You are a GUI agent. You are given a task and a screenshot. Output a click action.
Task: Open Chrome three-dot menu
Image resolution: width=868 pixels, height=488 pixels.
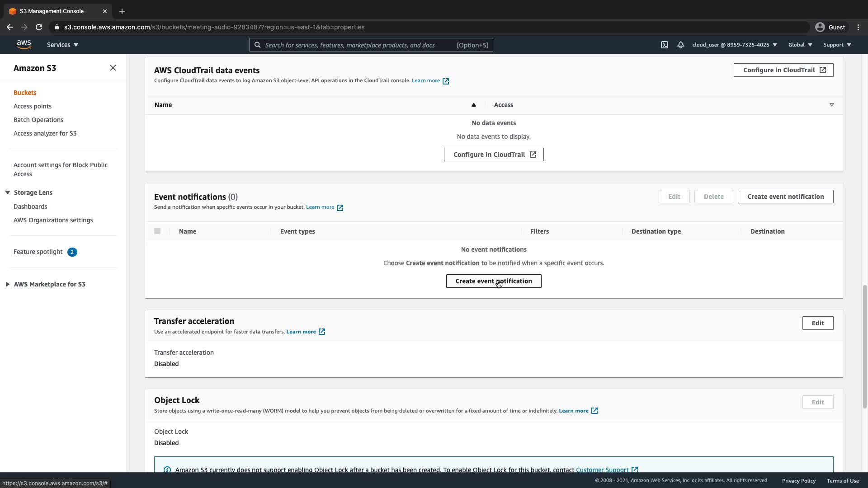click(x=858, y=27)
